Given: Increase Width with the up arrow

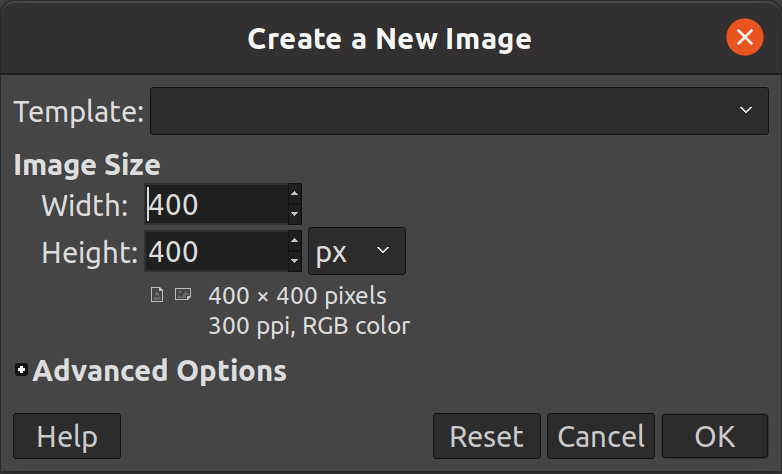Looking at the screenshot, I should pyautogui.click(x=295, y=194).
